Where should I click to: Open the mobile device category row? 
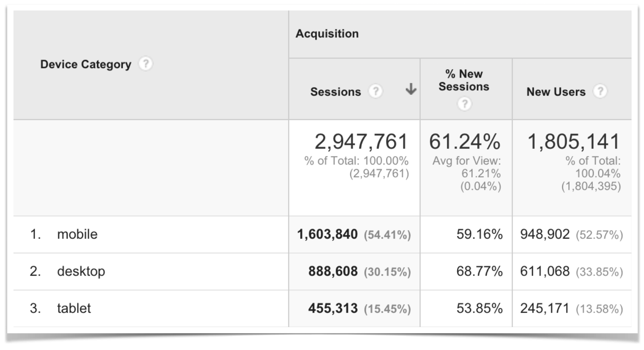click(x=76, y=234)
